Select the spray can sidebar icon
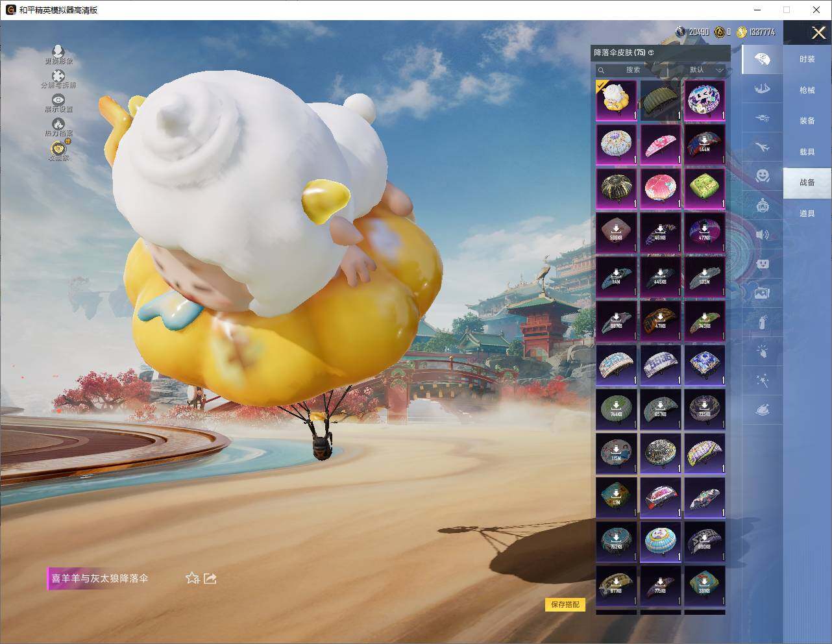The image size is (832, 644). point(763,323)
